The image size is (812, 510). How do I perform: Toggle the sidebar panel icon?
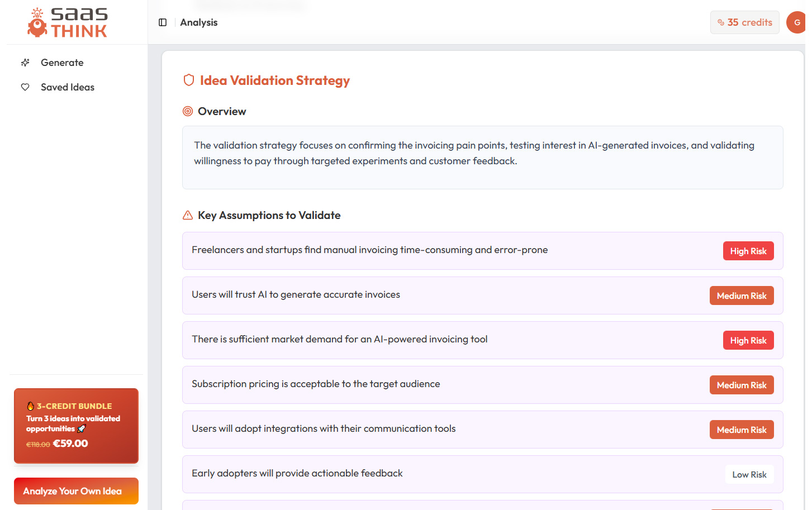click(x=163, y=22)
